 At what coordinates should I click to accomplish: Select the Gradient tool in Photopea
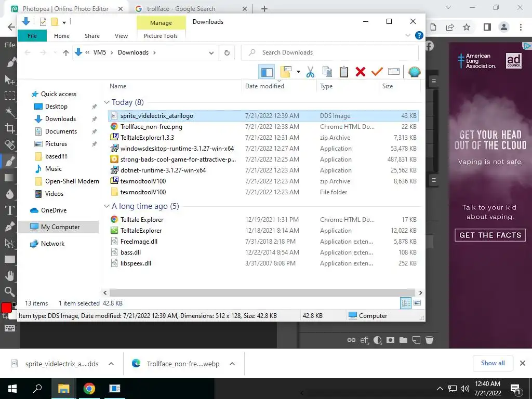point(10,178)
